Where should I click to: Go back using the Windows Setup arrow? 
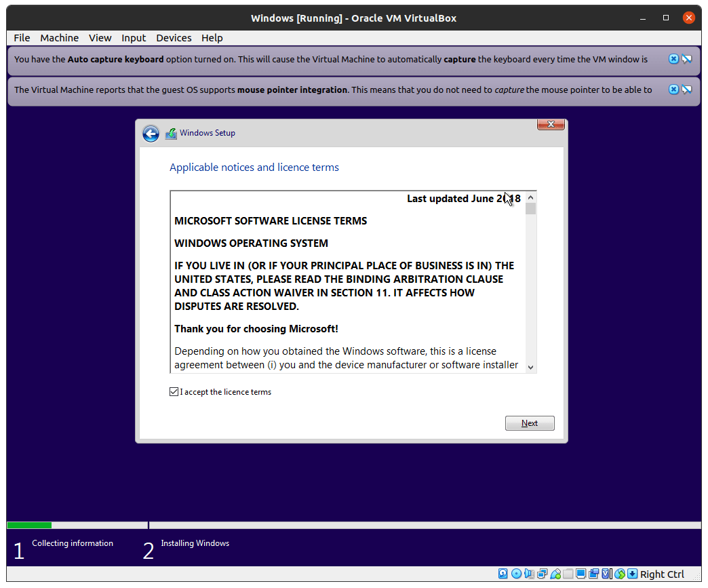tap(151, 134)
